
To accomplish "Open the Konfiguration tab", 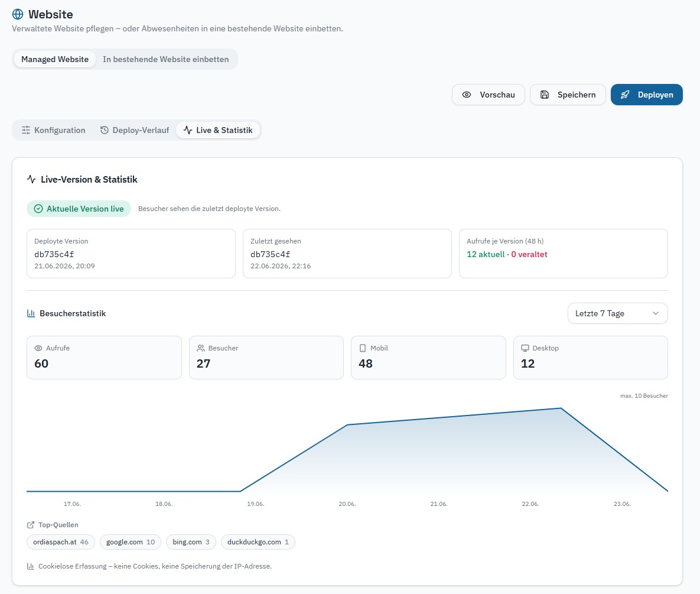I will point(54,130).
